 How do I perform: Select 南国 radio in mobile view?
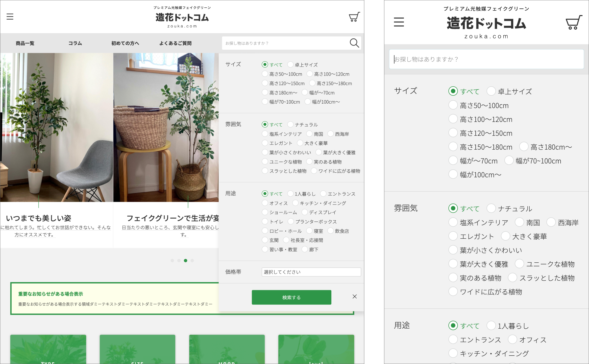[519, 222]
